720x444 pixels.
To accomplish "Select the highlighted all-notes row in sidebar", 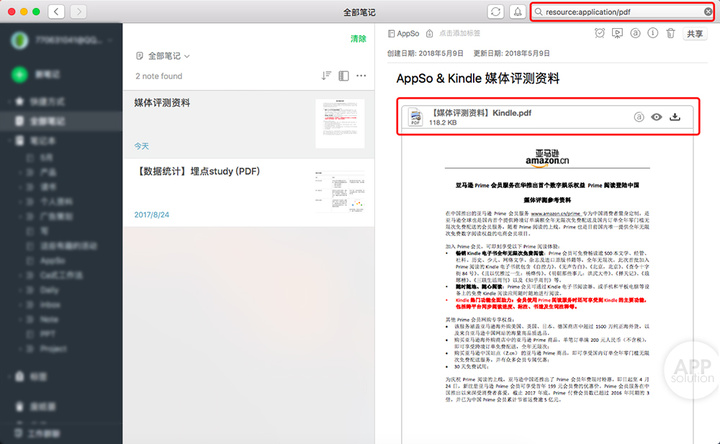I will pos(61,121).
